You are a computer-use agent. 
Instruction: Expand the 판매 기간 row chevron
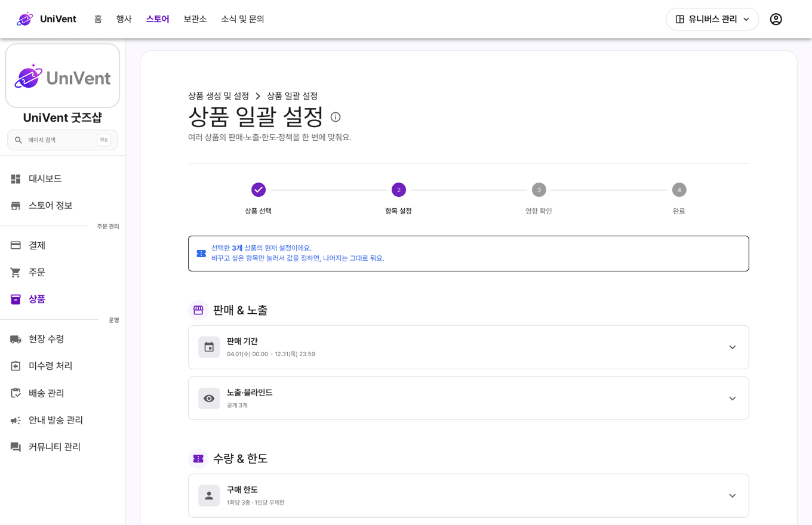pyautogui.click(x=733, y=347)
